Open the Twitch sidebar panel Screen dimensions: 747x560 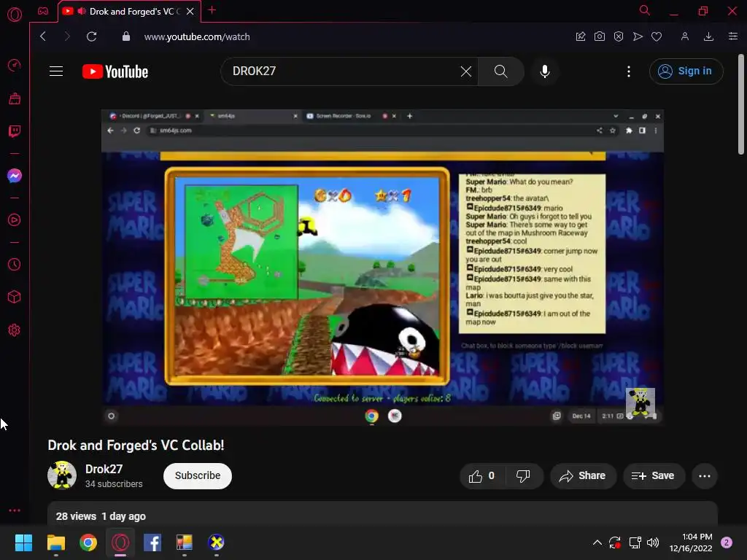15,131
